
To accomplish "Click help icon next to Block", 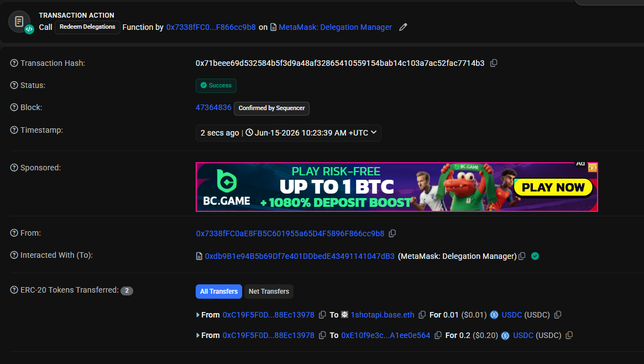I will click(14, 107).
